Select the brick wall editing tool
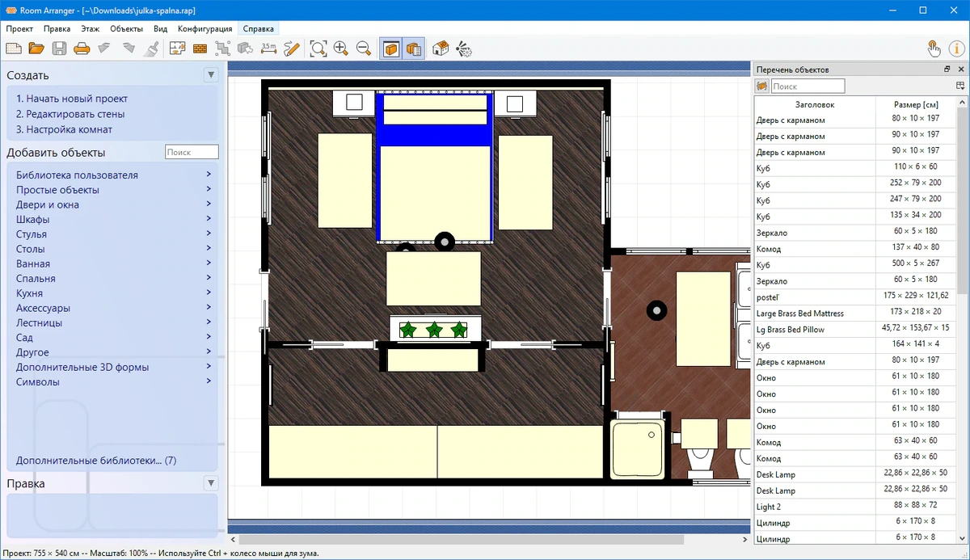This screenshot has width=970, height=560. [x=200, y=48]
